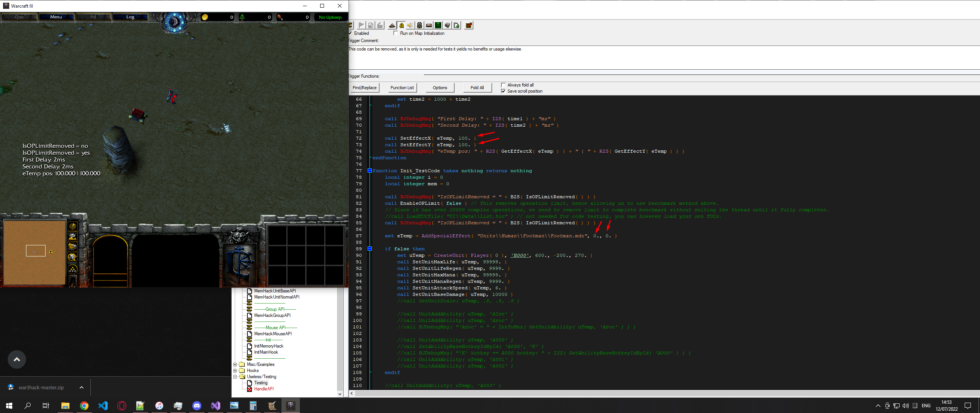Uncheck Save scroll position

point(503,91)
